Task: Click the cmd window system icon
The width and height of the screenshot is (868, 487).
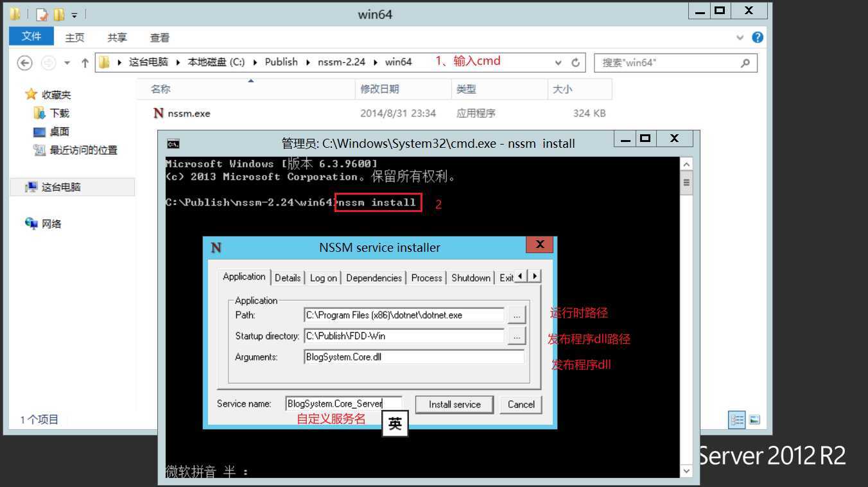Action: coord(173,143)
